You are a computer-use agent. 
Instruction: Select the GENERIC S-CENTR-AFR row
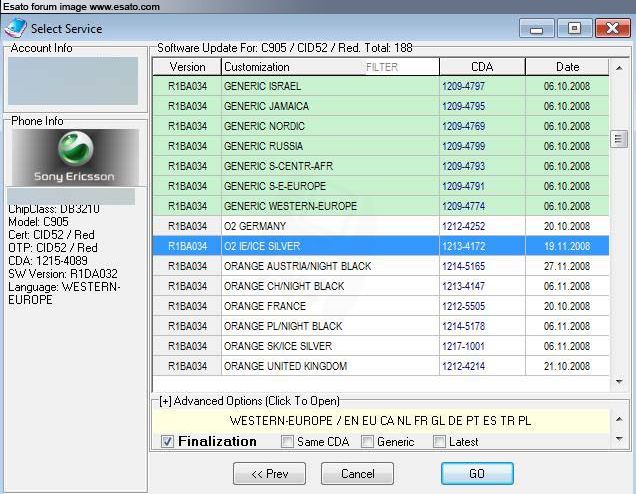coord(381,166)
